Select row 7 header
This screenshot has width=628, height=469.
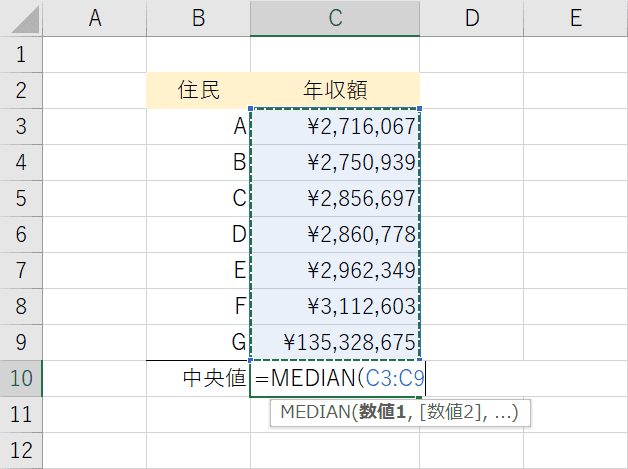(21, 270)
